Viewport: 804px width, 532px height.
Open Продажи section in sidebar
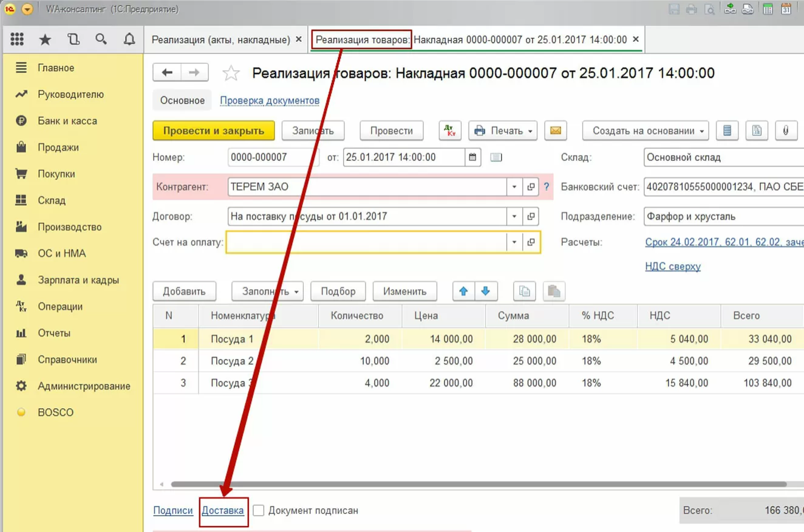pyautogui.click(x=58, y=148)
